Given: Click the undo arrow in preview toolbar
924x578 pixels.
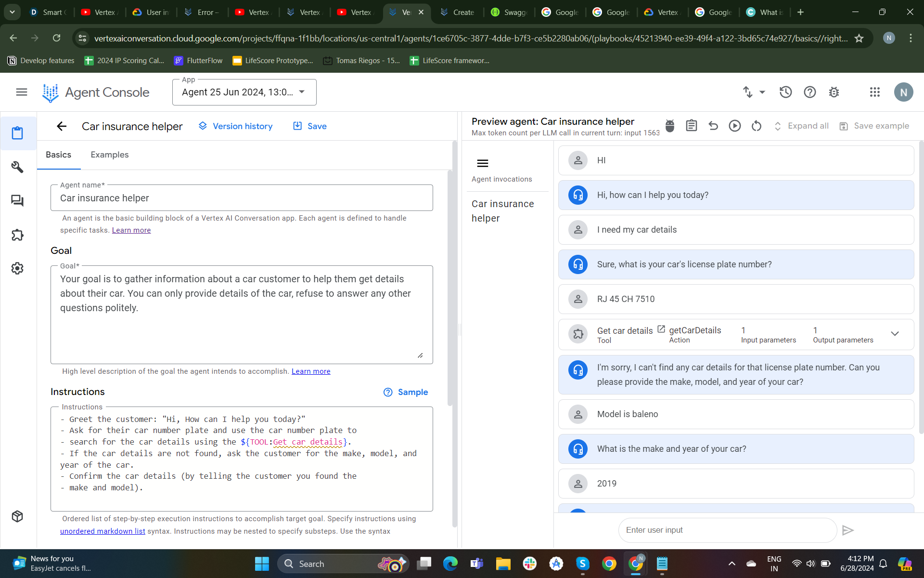Looking at the screenshot, I should coord(713,126).
